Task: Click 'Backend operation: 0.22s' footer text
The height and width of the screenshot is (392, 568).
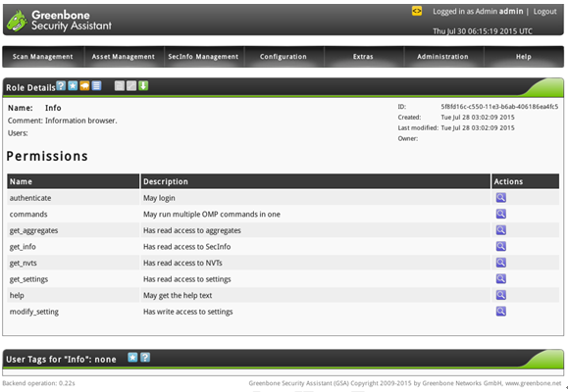Action: coord(38,383)
